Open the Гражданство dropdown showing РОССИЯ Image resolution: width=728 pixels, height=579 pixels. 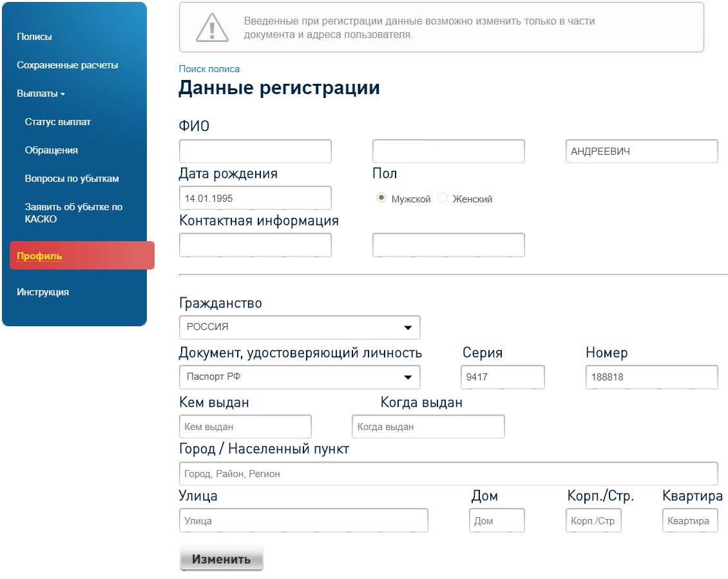300,327
